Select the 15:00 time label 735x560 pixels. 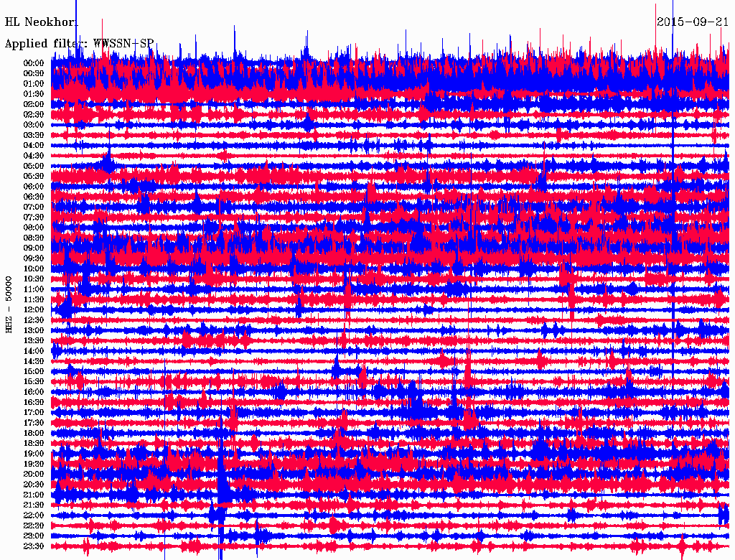pyautogui.click(x=34, y=371)
